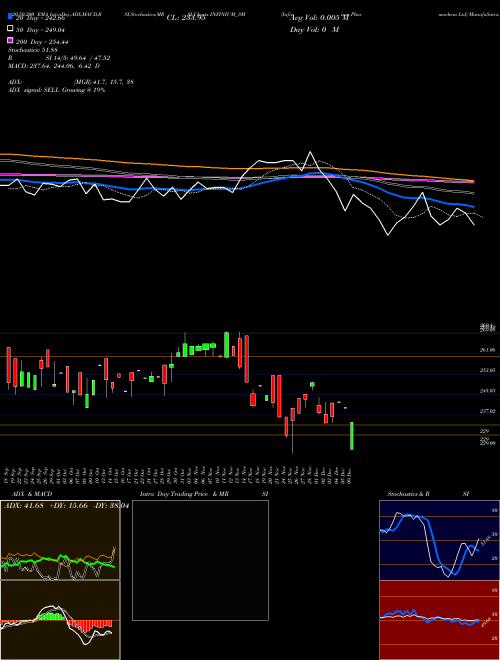Click 'ADX: 41.68 +DY: 15.66 -DY: 38.04' readout
Viewport: 500px width, 660px height.
point(66,506)
